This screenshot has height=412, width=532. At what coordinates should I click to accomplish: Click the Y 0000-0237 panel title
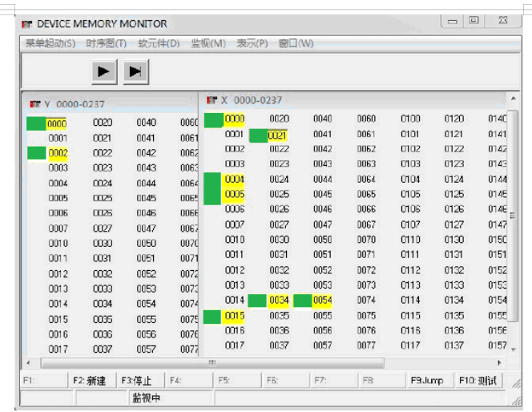(75, 104)
